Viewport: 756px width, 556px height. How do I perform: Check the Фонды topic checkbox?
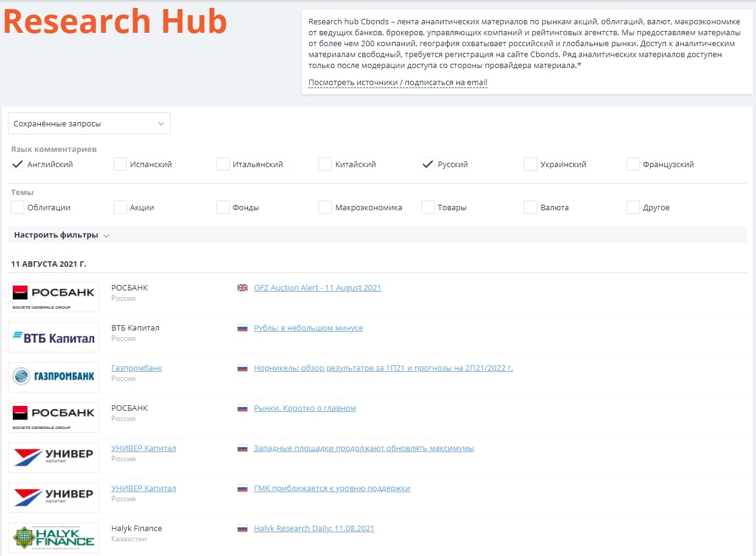[x=223, y=207]
